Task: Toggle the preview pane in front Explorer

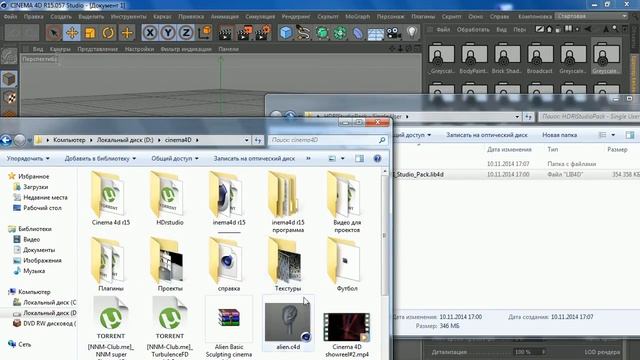Action: coord(359,158)
